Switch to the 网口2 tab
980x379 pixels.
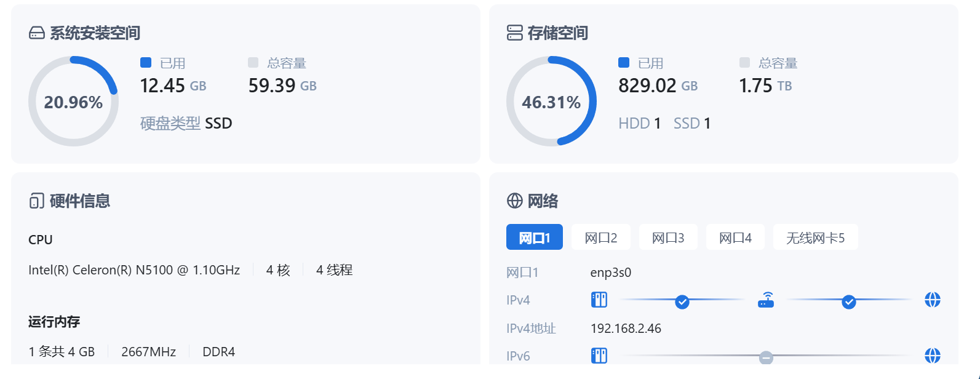601,237
